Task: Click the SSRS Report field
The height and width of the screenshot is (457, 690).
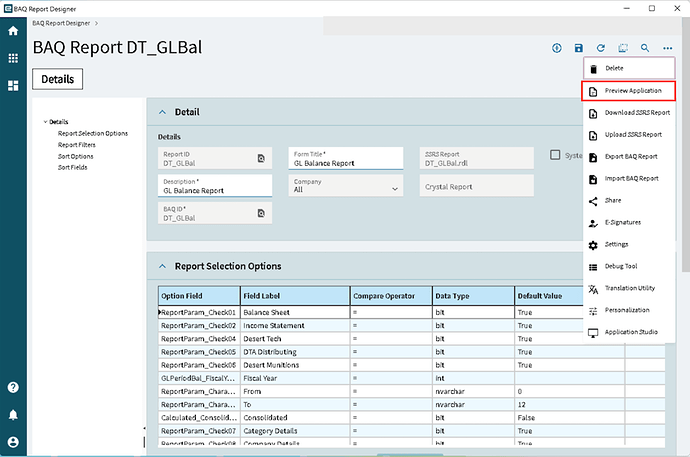Action: (477, 158)
